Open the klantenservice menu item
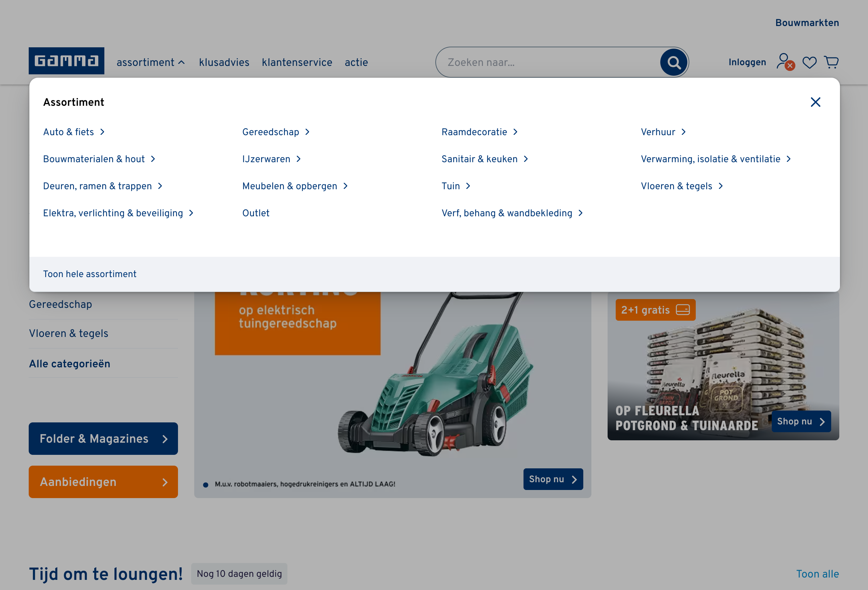The width and height of the screenshot is (868, 590). click(297, 62)
